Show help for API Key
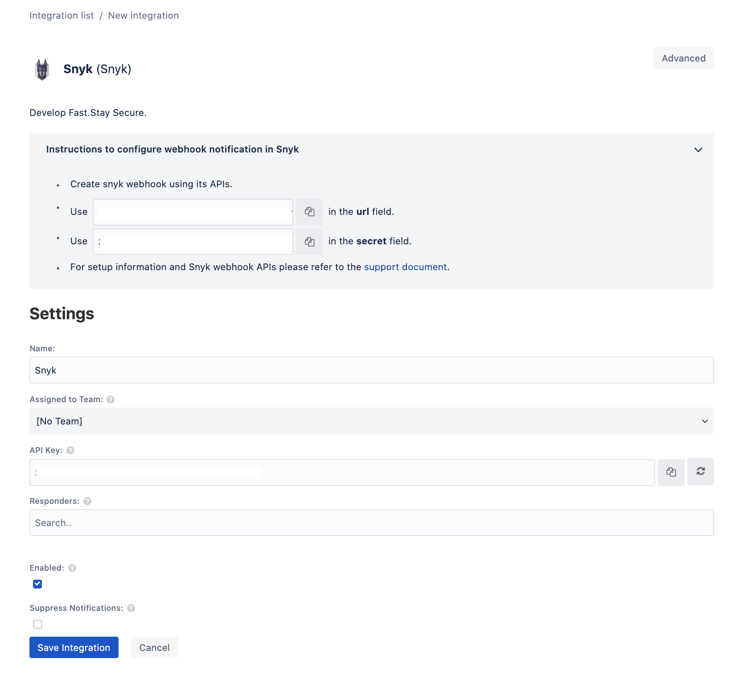This screenshot has width=739, height=700. pyautogui.click(x=70, y=450)
